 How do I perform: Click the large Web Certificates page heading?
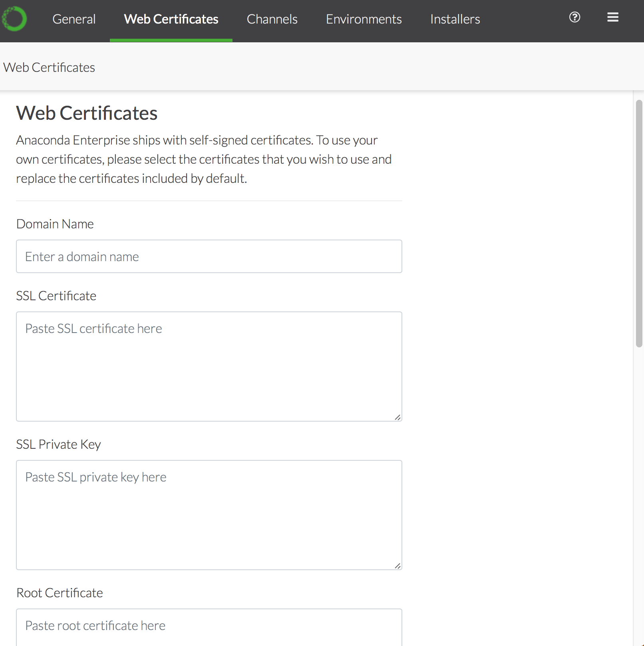[x=87, y=113]
